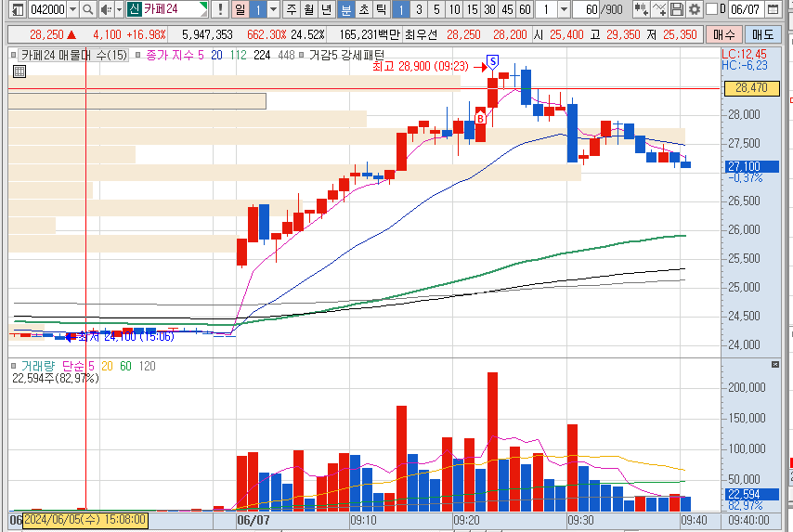Choose the 45 minute interval button

(507, 9)
